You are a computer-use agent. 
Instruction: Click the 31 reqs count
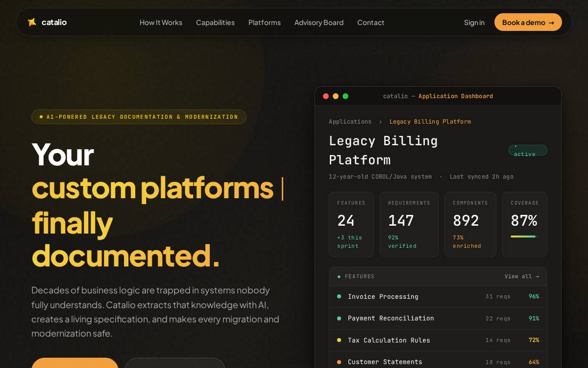tap(498, 296)
